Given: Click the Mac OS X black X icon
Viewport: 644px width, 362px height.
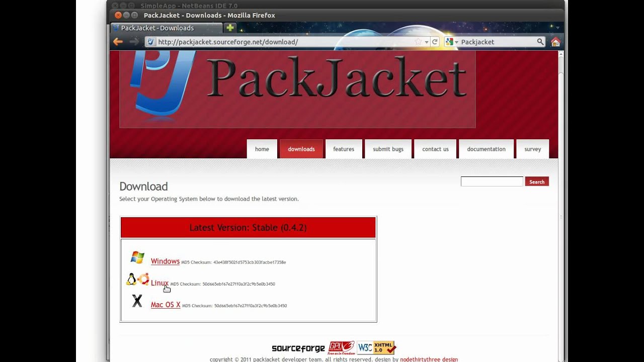Looking at the screenshot, I should click(137, 301).
